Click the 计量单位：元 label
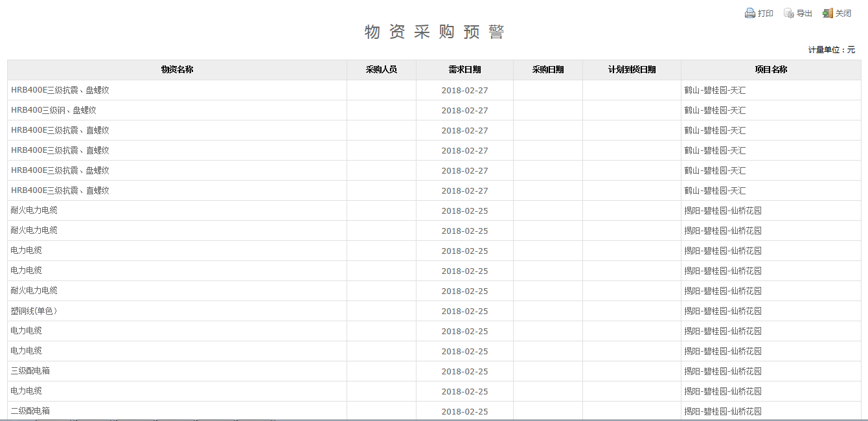Screen dimensions: 868x421 pos(831,50)
